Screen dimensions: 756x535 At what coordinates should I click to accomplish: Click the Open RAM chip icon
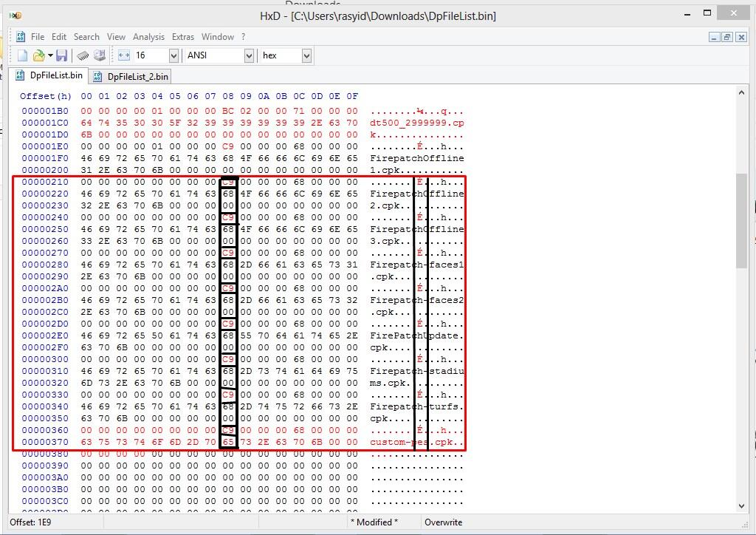pyautogui.click(x=83, y=55)
